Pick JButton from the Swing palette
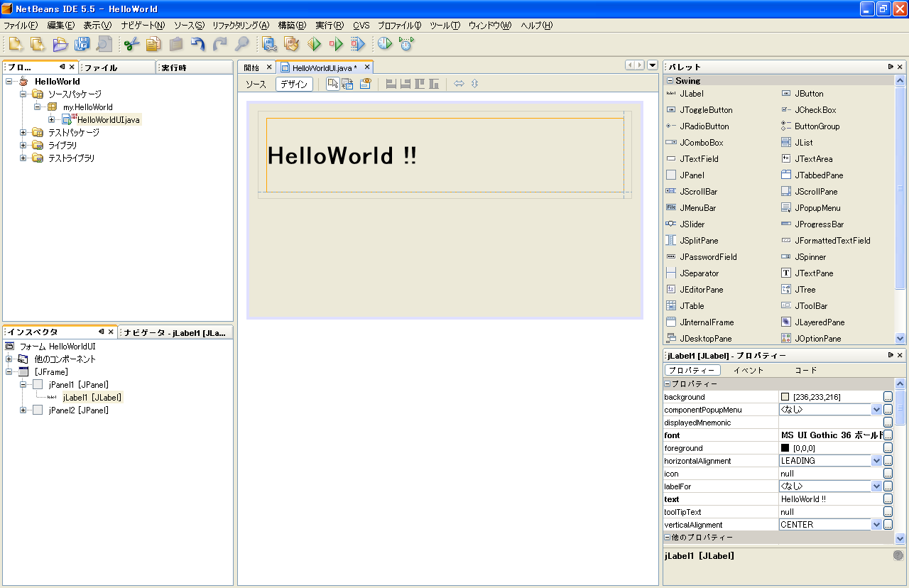909x588 pixels. click(x=809, y=94)
